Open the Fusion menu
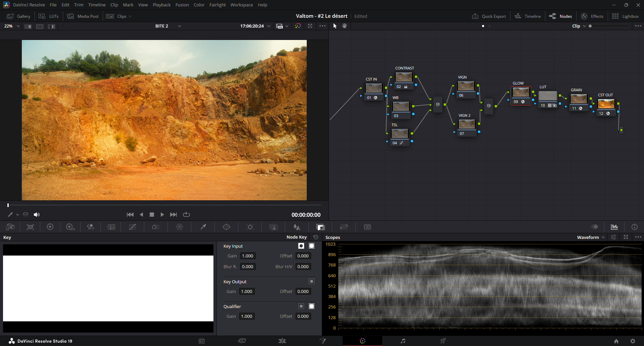The image size is (644, 346). [182, 5]
